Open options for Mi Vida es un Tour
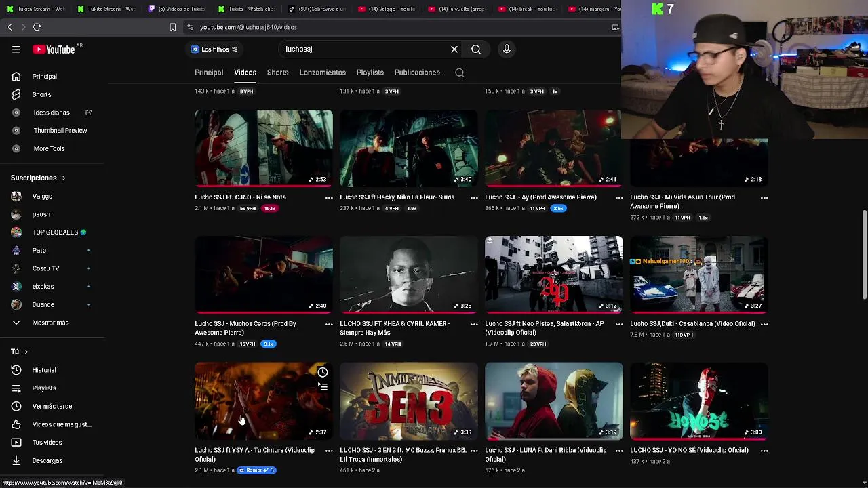Viewport: 868px width, 488px height. (764, 198)
